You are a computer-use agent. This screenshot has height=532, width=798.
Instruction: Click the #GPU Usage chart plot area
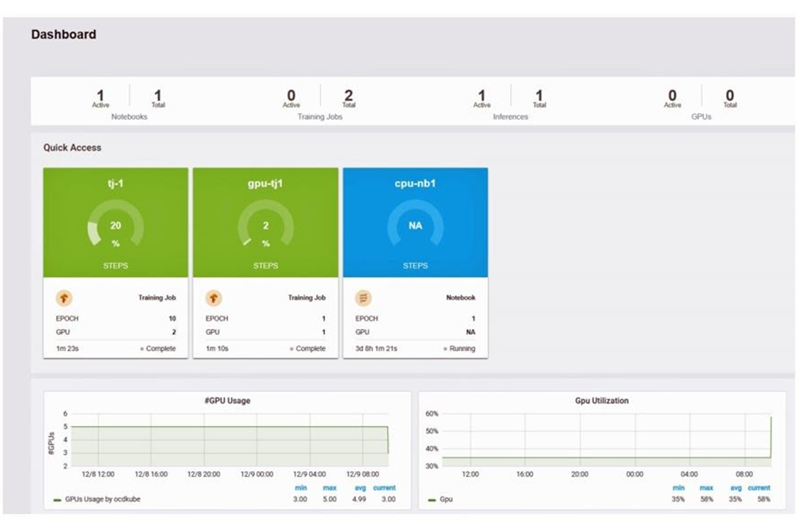pos(229,440)
